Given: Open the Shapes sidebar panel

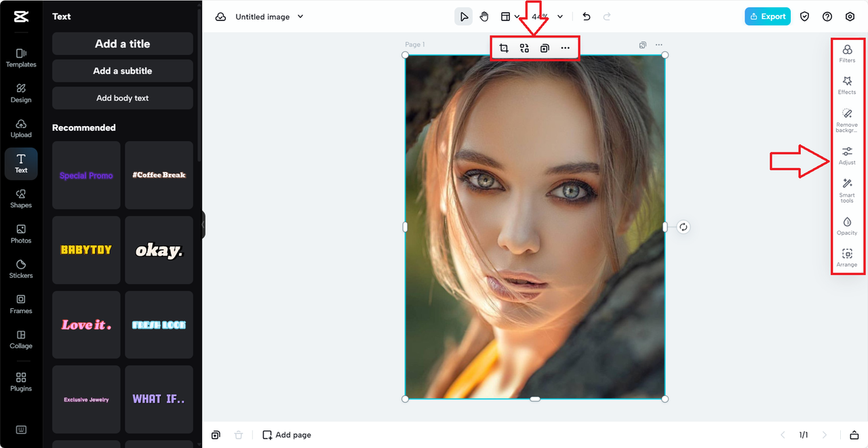Looking at the screenshot, I should pos(21,199).
